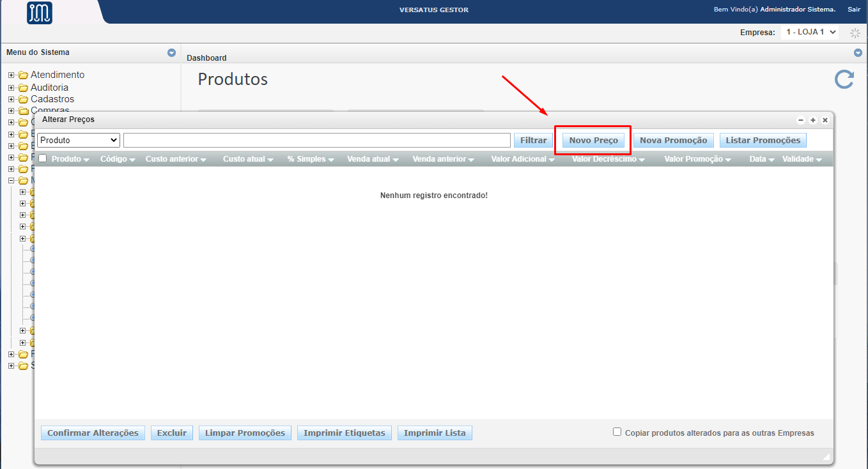Toggle the select-all checkbox in table header
Image resolution: width=868 pixels, height=469 pixels.
tap(43, 158)
